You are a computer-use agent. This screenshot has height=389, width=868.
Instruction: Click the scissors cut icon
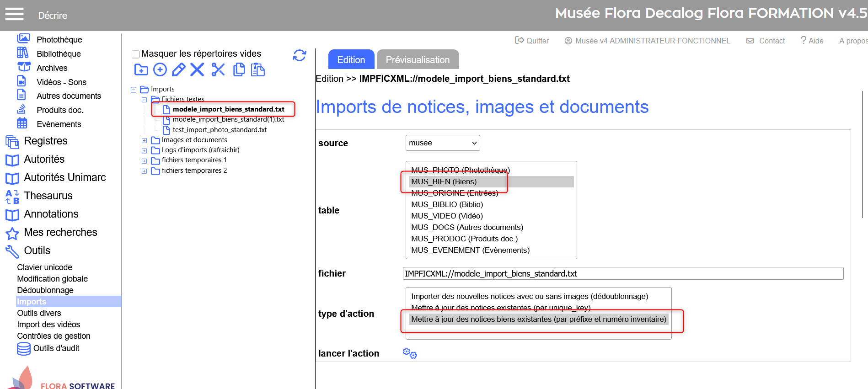coord(218,69)
